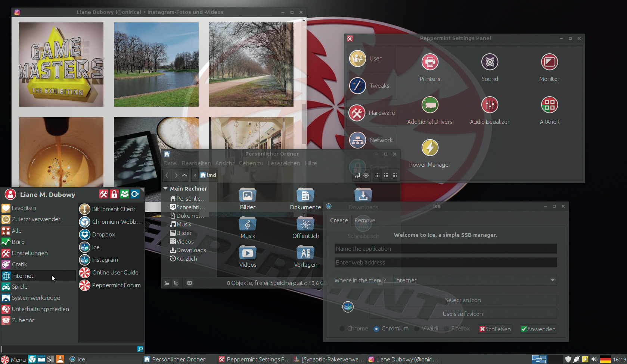
Task: Open the 'Where in the menu?' dropdown
Action: pos(475,280)
